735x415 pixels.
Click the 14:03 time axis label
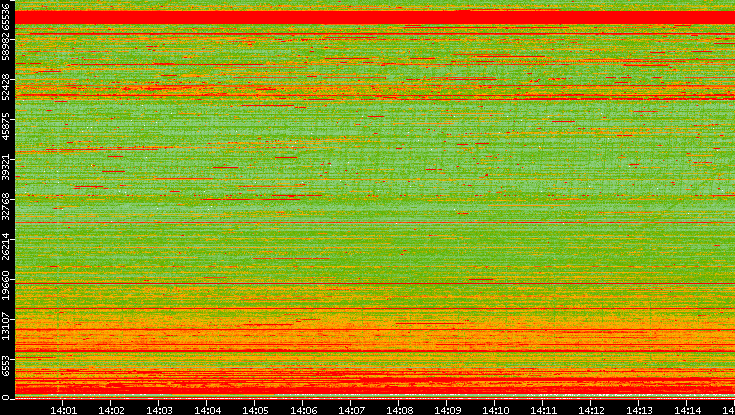pyautogui.click(x=159, y=410)
